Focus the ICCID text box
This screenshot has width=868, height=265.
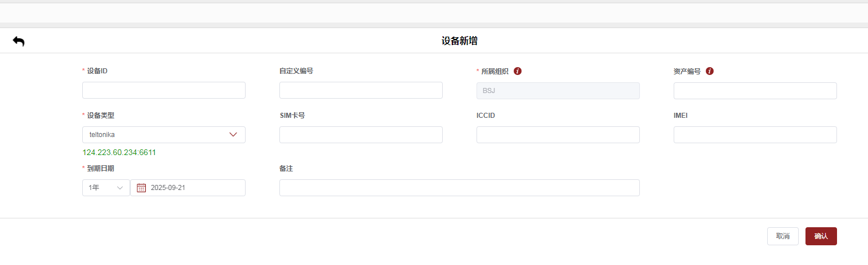coord(558,135)
